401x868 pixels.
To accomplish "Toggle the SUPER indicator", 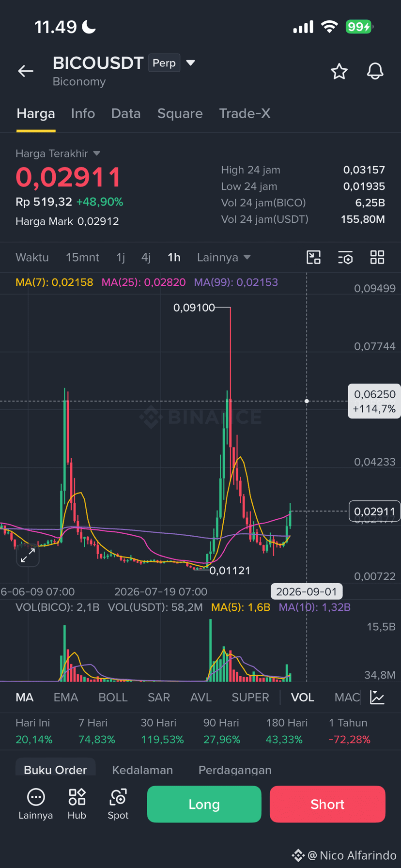I will (x=250, y=697).
